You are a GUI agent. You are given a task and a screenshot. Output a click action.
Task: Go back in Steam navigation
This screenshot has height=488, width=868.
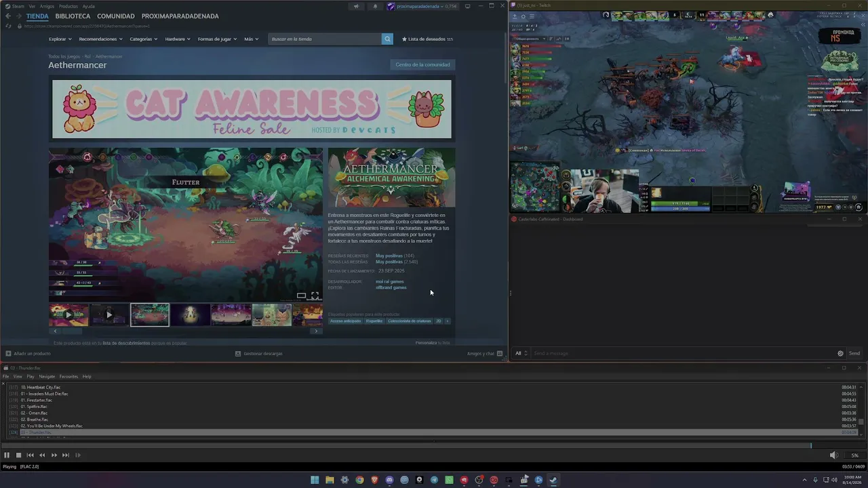point(7,16)
